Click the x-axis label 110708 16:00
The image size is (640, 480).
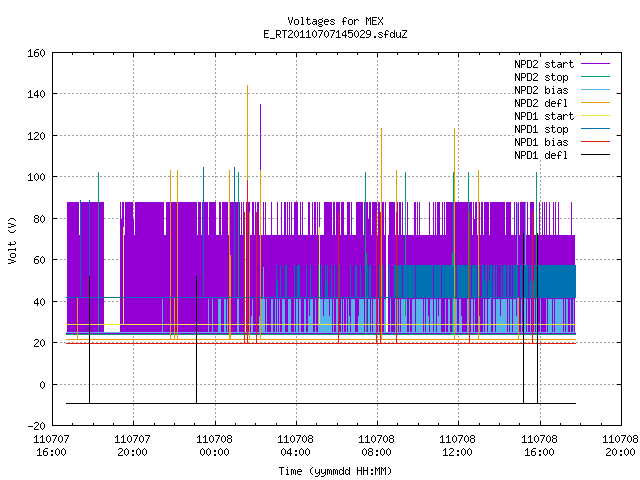(540, 446)
